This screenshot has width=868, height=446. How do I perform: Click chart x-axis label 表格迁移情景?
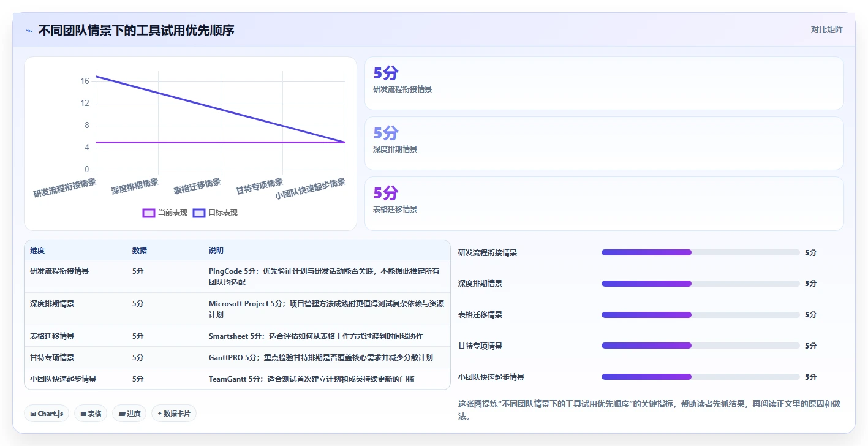point(197,186)
